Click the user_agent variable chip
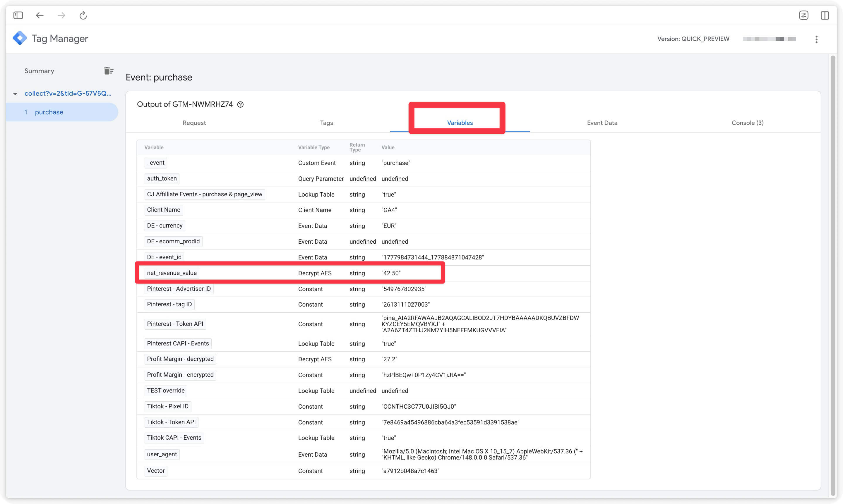Image resolution: width=843 pixels, height=504 pixels. [x=162, y=454]
